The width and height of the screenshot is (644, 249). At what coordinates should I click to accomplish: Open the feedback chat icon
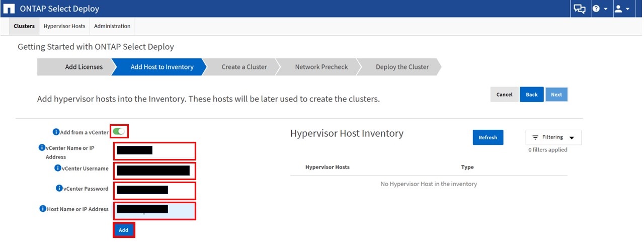point(580,9)
